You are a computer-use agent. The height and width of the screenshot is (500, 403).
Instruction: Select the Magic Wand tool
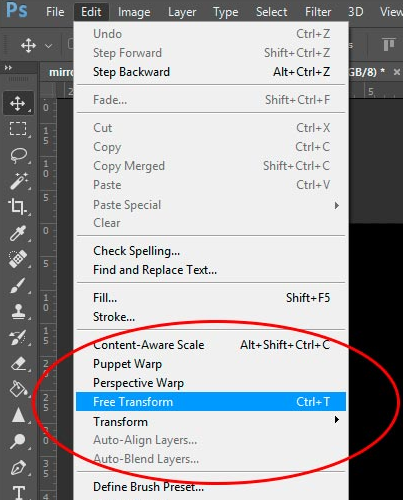(18, 181)
